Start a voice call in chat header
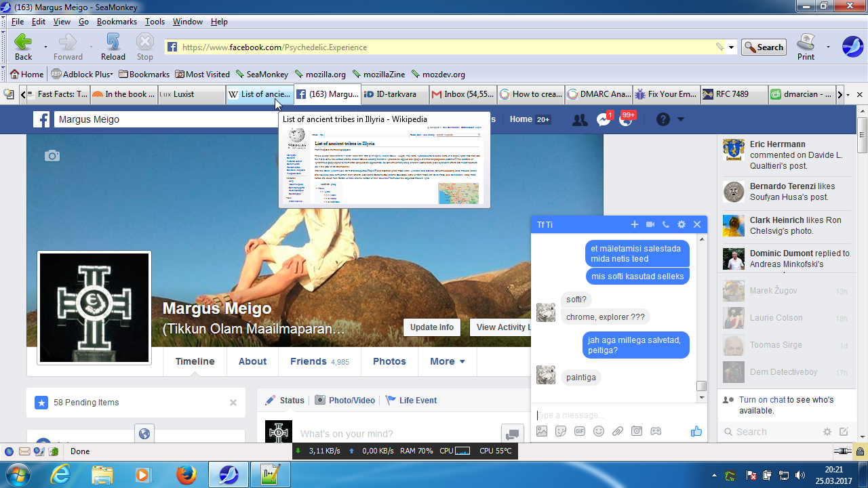 coord(666,224)
